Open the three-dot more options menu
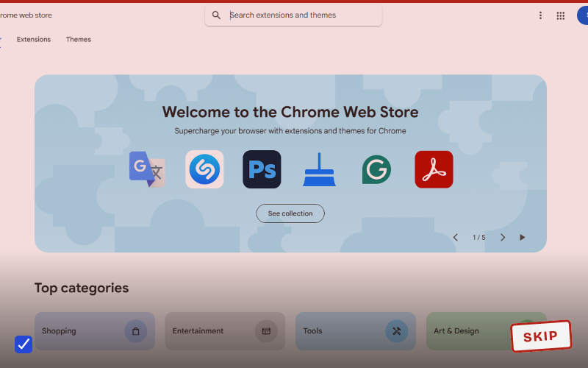The image size is (588, 368). 540,15
